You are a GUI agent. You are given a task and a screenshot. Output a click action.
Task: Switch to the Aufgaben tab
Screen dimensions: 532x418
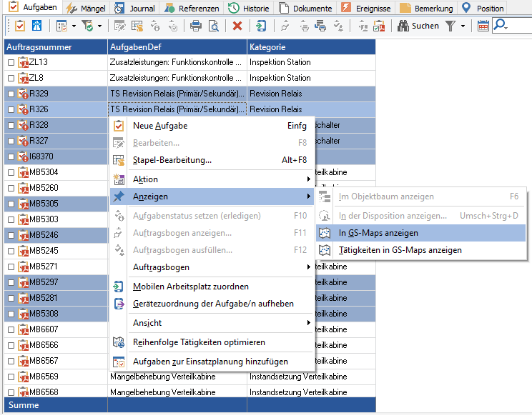[33, 7]
